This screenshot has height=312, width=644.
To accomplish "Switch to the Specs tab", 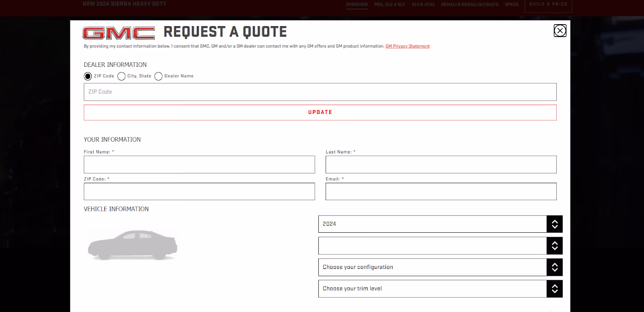I will (x=512, y=4).
